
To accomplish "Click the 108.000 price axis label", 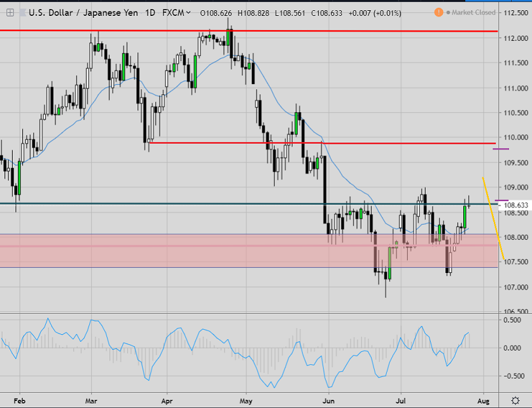I will point(515,237).
